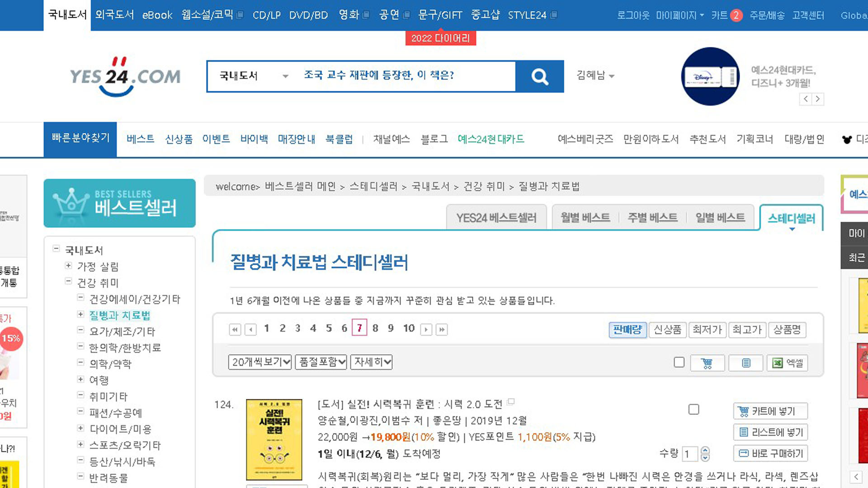Viewport: 868px width, 488px height.
Task: Sort by 상품명
Action: 787,330
